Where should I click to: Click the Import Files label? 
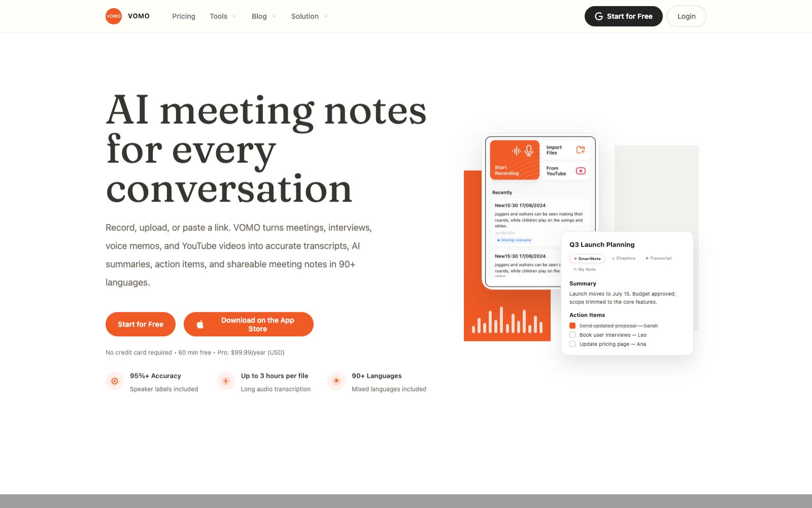[554, 150]
